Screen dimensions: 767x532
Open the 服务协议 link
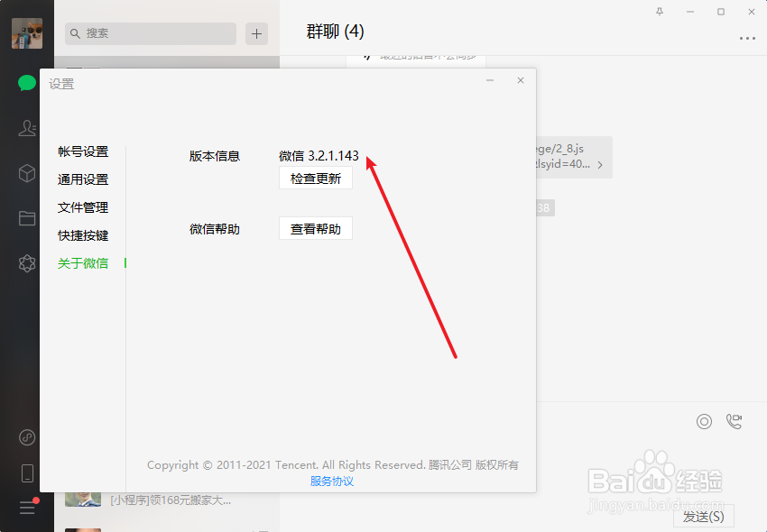click(332, 482)
